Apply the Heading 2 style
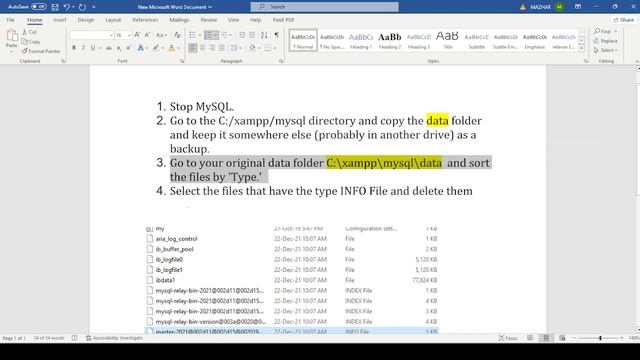The image size is (640, 360). click(x=390, y=40)
